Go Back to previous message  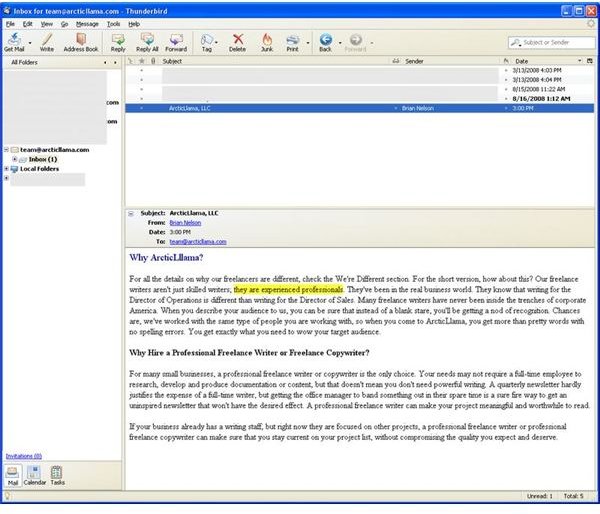point(325,42)
